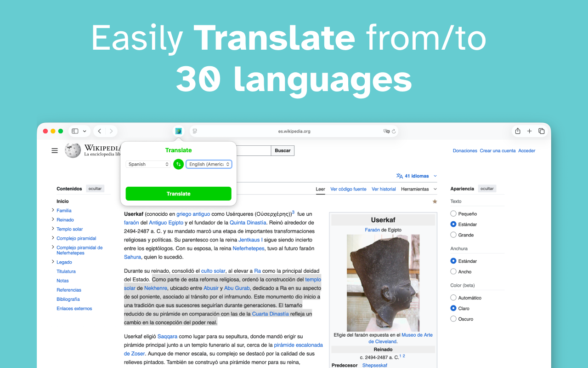The width and height of the screenshot is (588, 368).
Task: Click the language icon beside 41 idiomas
Action: (400, 176)
